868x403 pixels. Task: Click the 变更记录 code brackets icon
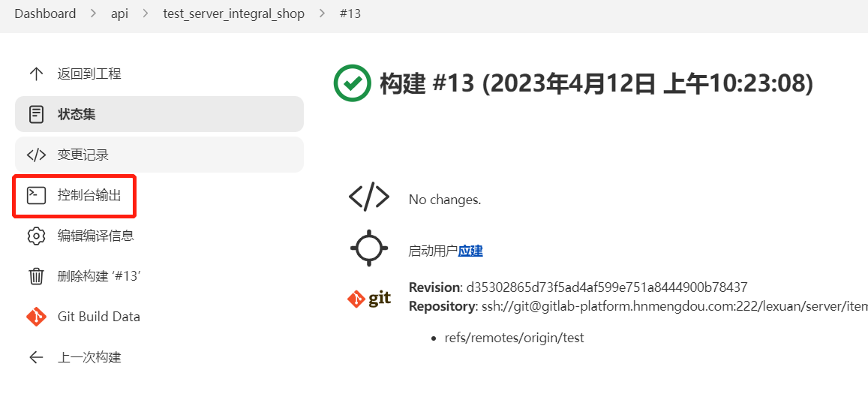36,155
